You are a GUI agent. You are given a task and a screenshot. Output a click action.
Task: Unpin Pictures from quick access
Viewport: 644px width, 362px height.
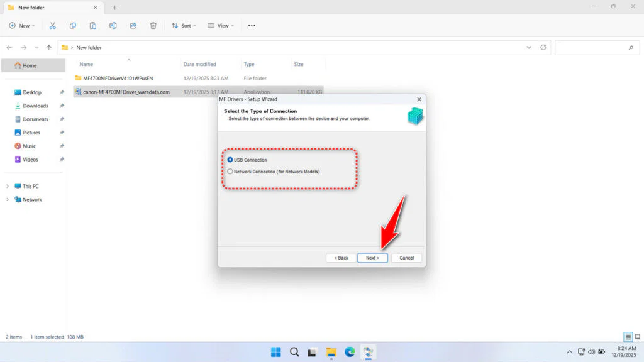click(62, 133)
